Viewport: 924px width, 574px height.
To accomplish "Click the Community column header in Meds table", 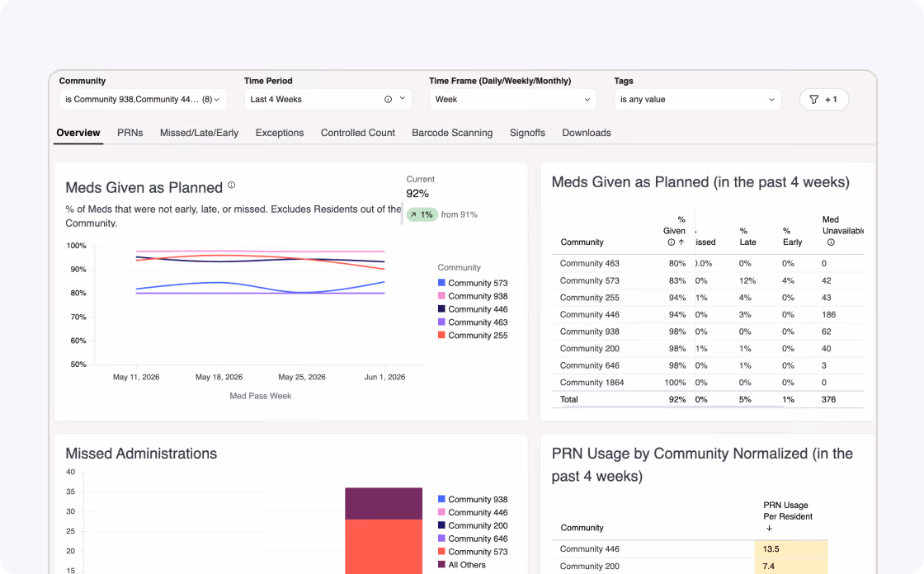I will pyautogui.click(x=582, y=242).
